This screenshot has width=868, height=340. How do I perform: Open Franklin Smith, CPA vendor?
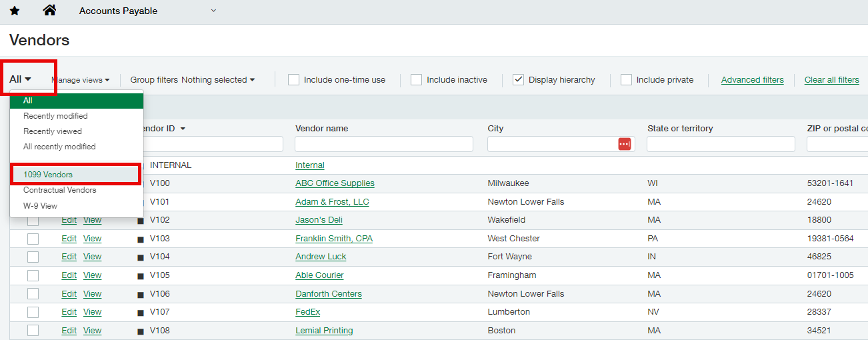(334, 239)
